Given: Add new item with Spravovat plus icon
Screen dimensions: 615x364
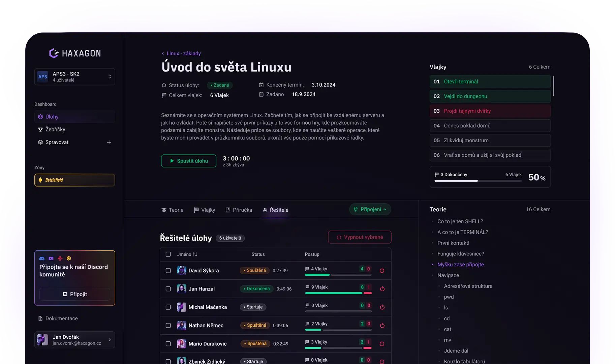Looking at the screenshot, I should pyautogui.click(x=109, y=142).
